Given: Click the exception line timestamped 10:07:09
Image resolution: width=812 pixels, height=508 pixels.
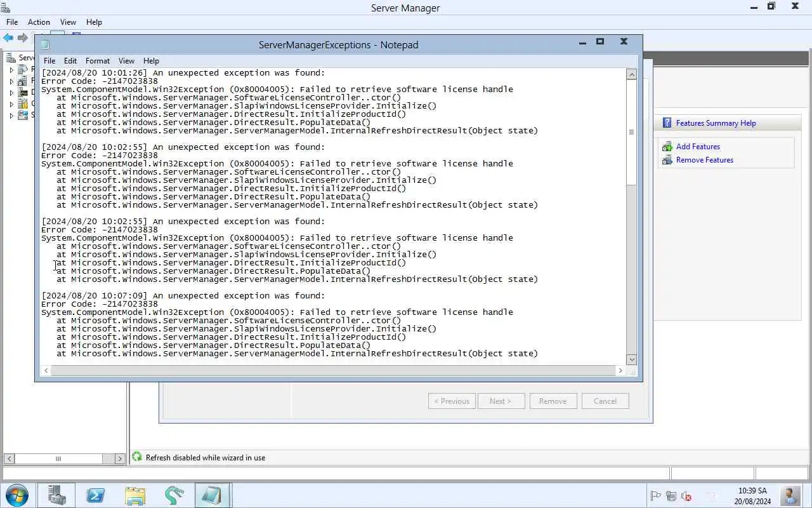Looking at the screenshot, I should 183,296.
